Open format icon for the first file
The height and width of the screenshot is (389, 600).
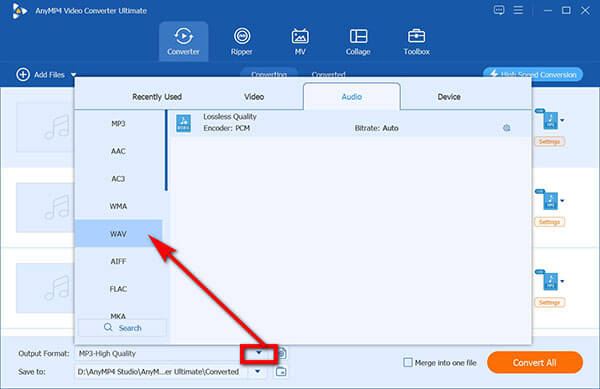pos(550,120)
